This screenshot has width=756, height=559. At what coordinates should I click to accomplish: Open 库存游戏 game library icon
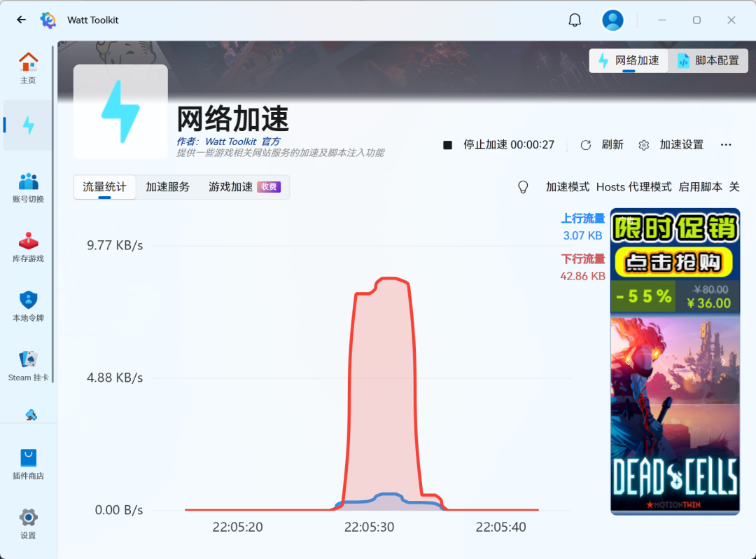[28, 247]
